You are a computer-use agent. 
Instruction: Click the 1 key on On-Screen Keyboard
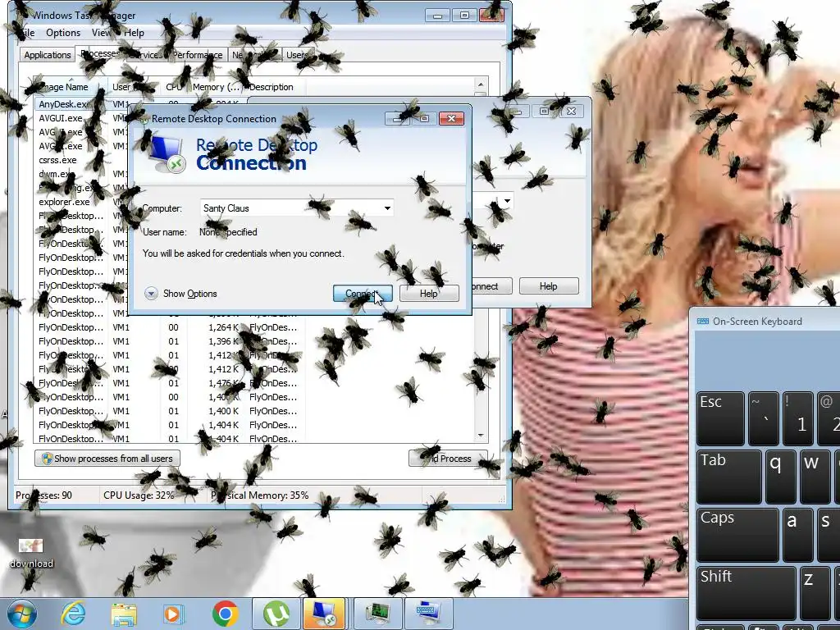click(x=797, y=418)
